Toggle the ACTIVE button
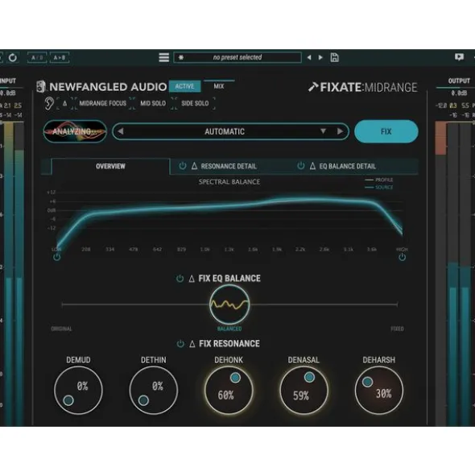The height and width of the screenshot is (476, 475). coord(184,86)
